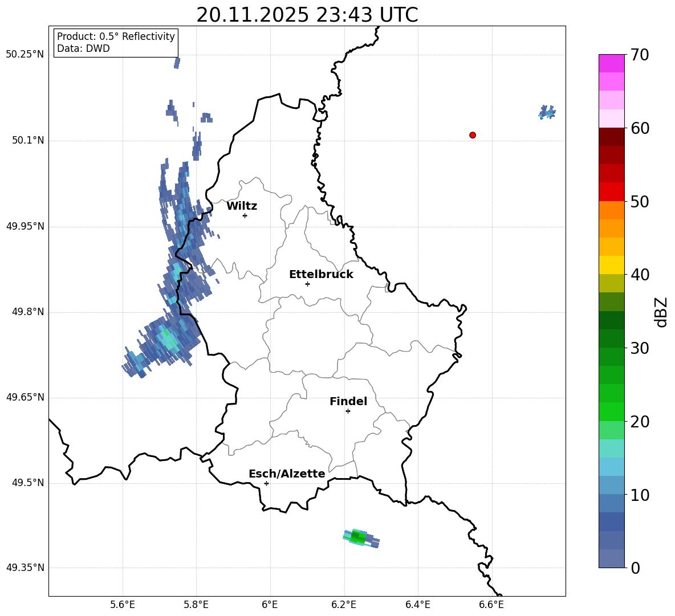The width and height of the screenshot is (675, 616).
Task: Click the latitude label 50.25°N
Action: [25, 55]
